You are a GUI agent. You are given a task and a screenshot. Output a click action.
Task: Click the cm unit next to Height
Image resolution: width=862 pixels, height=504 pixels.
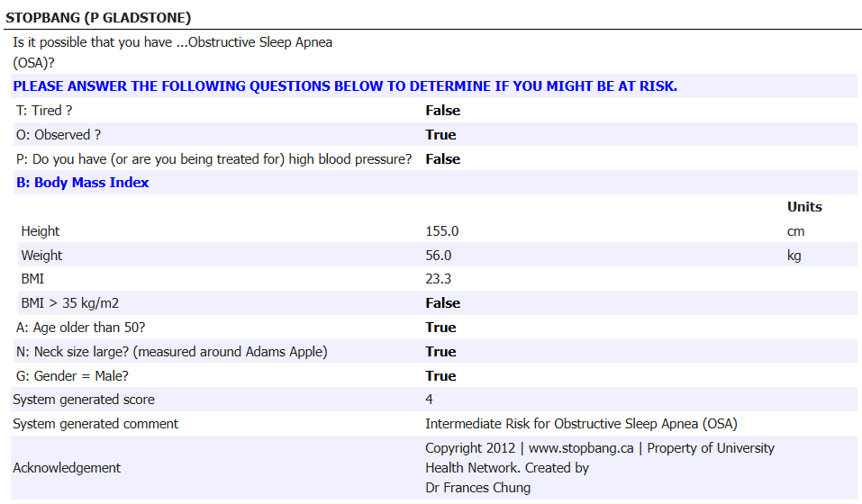[795, 231]
